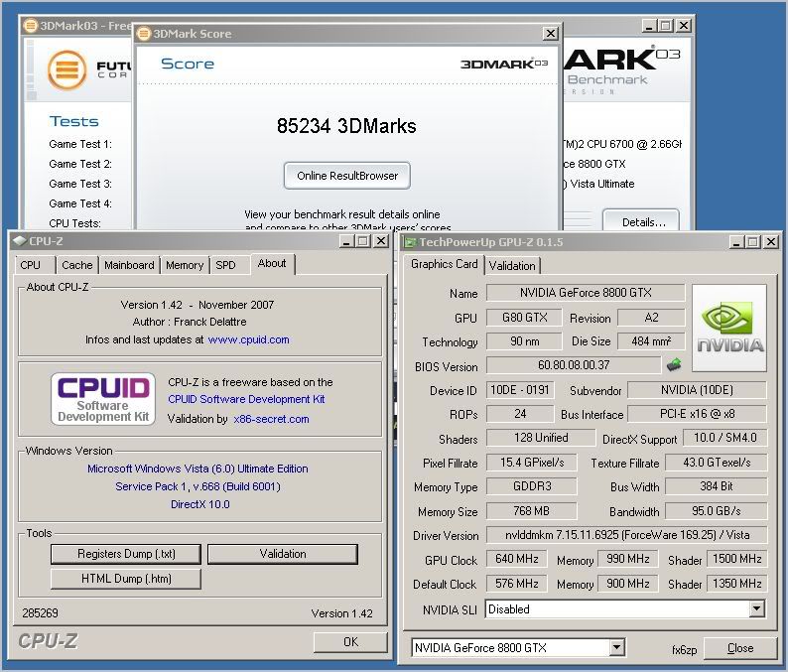Click the Bus Interface PCI-E x16 @ x8 field

[697, 414]
